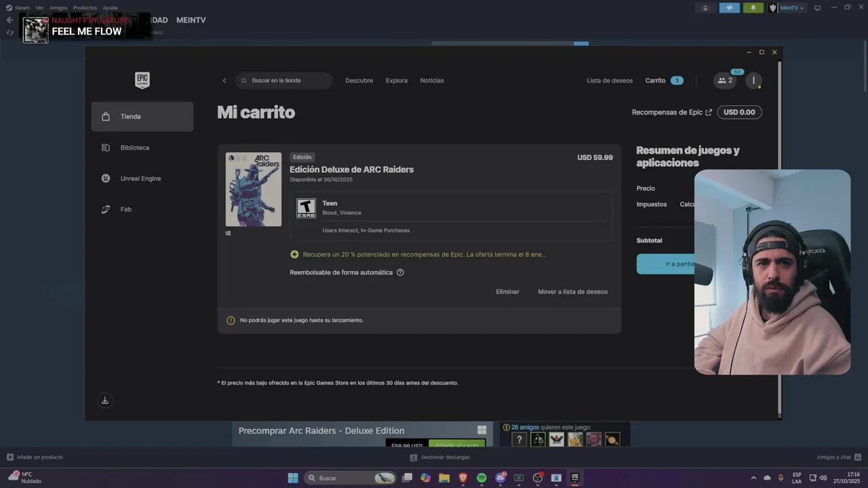Click the Ir a pantalla de pago button
868x488 pixels.
point(665,264)
